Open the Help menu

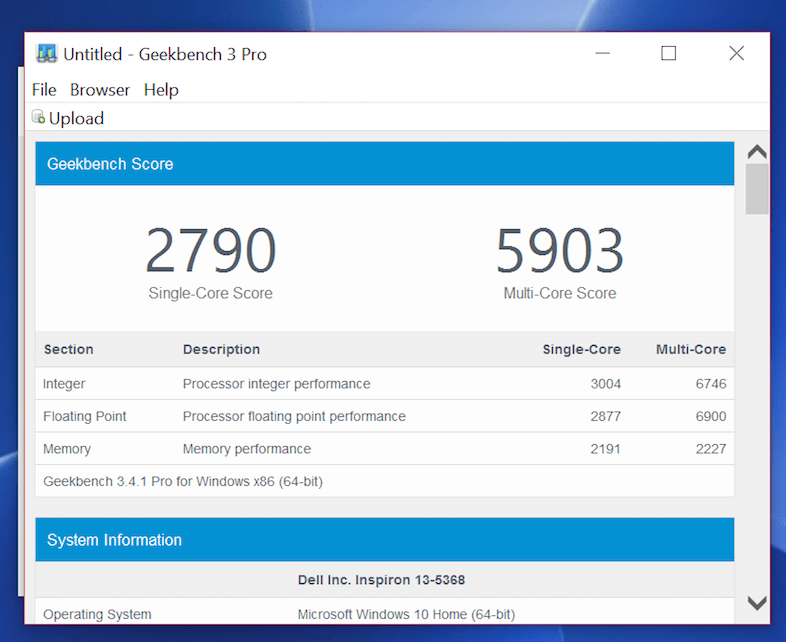coord(161,90)
